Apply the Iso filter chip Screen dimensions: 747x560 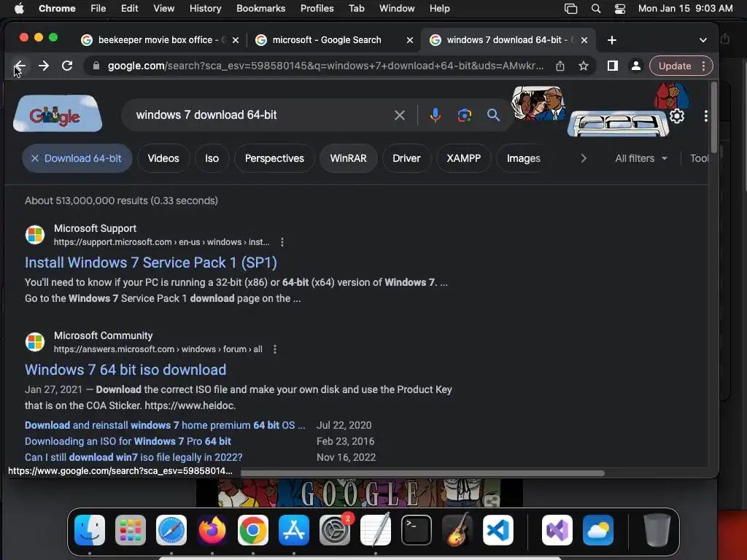coord(212,158)
